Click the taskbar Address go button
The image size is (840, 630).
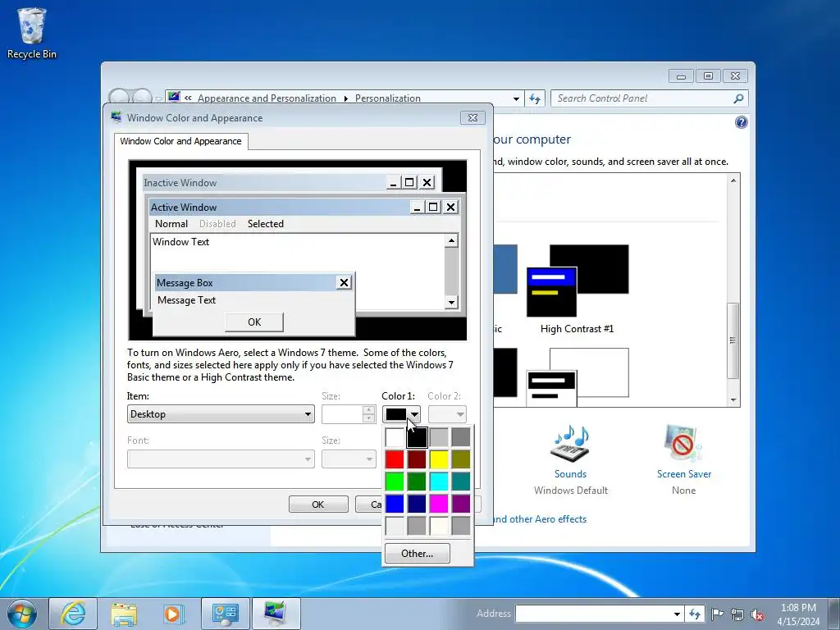coord(695,614)
